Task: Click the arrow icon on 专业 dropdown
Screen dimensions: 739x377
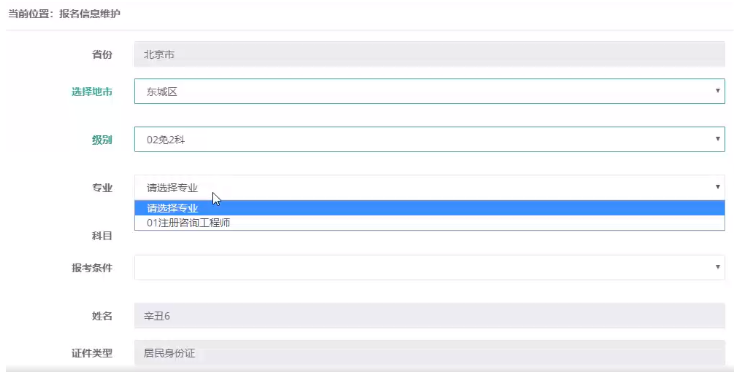Action: tap(717, 187)
